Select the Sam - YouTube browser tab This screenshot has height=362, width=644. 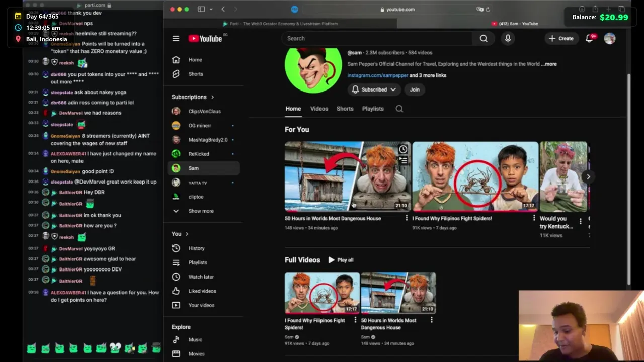(x=514, y=24)
